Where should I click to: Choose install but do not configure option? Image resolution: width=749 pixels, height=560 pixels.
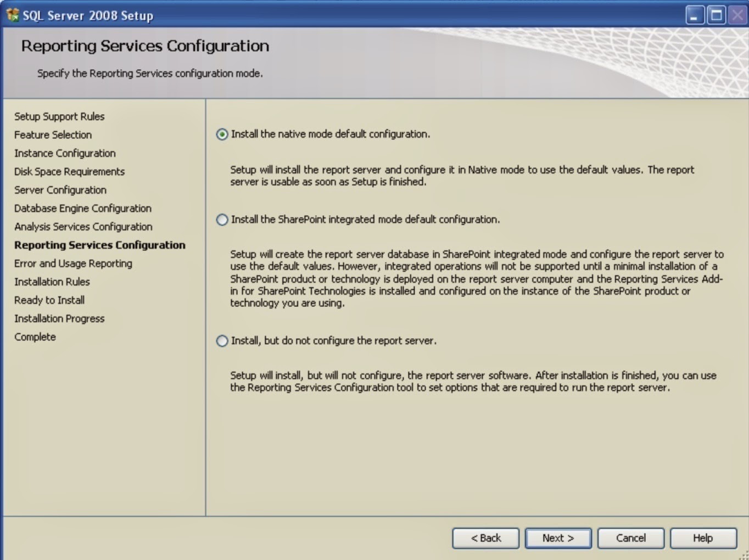[x=222, y=340]
